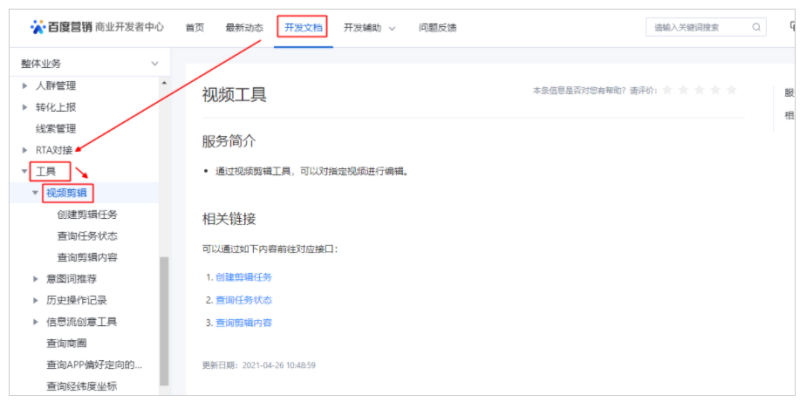
Task: Click the 相关链接 heading
Action: click(x=229, y=219)
